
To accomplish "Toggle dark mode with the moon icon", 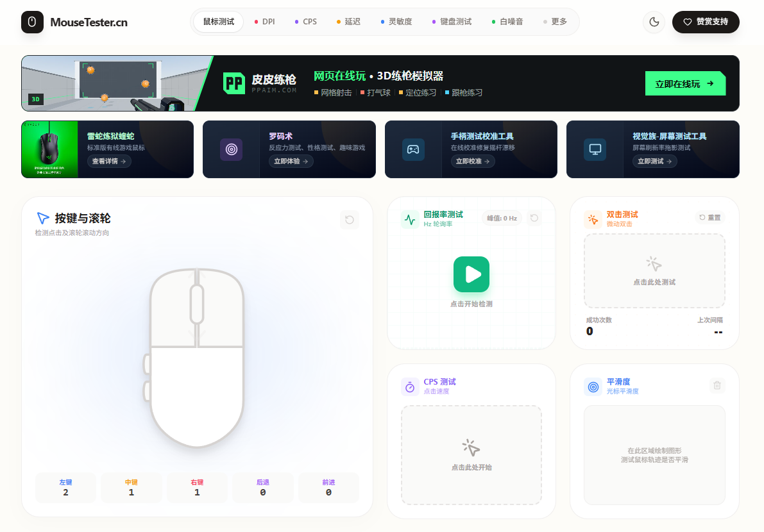I will point(654,22).
